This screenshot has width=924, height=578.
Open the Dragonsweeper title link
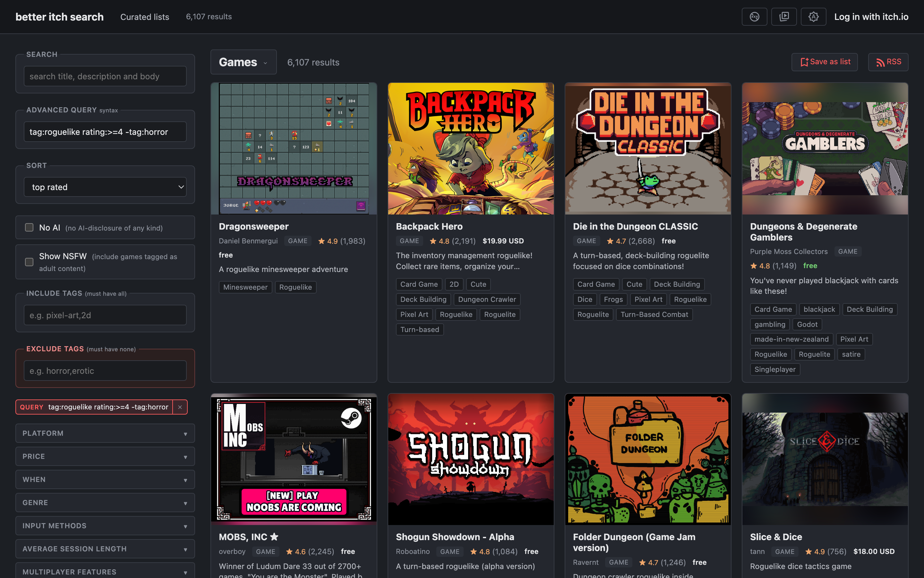tap(253, 226)
